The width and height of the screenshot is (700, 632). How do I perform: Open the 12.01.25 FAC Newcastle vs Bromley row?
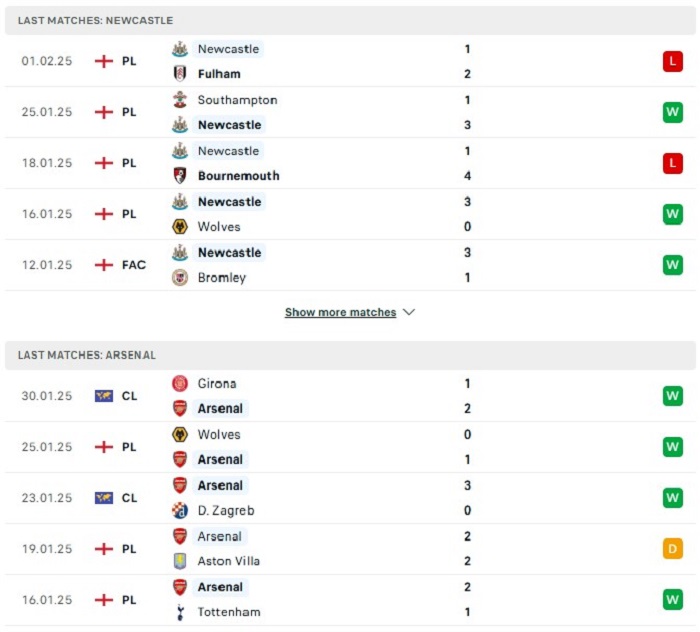350,265
